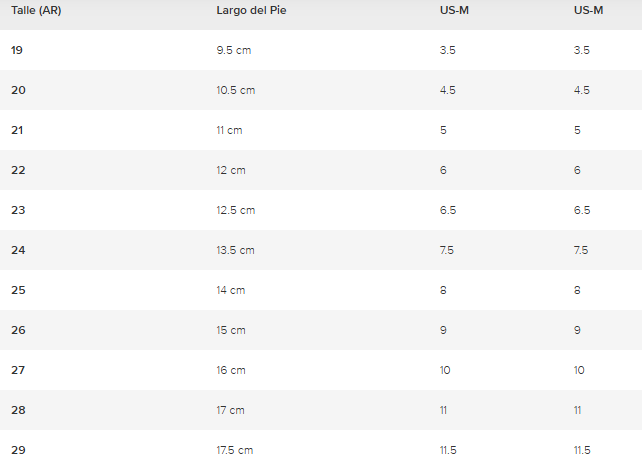Select size 24 row label
The width and height of the screenshot is (642, 464).
(x=18, y=250)
